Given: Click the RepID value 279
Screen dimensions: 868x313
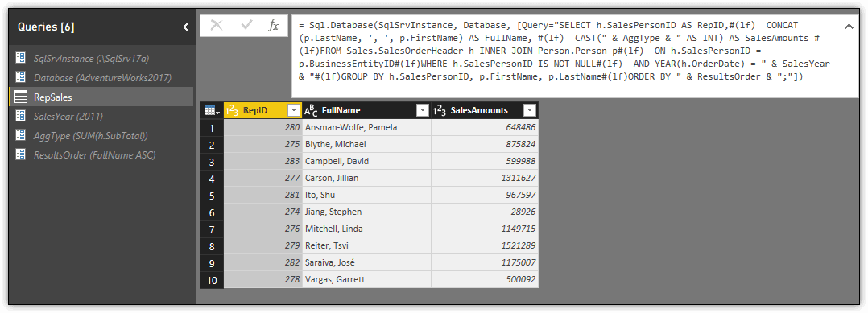Looking at the screenshot, I should (x=263, y=245).
